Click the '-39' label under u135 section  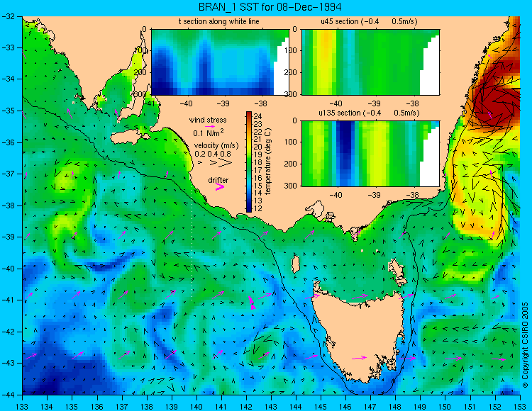point(374,195)
